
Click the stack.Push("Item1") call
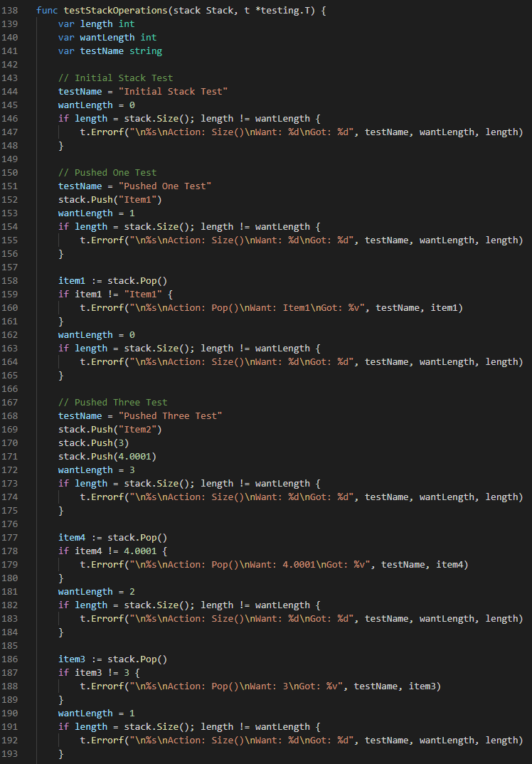pyautogui.click(x=110, y=200)
